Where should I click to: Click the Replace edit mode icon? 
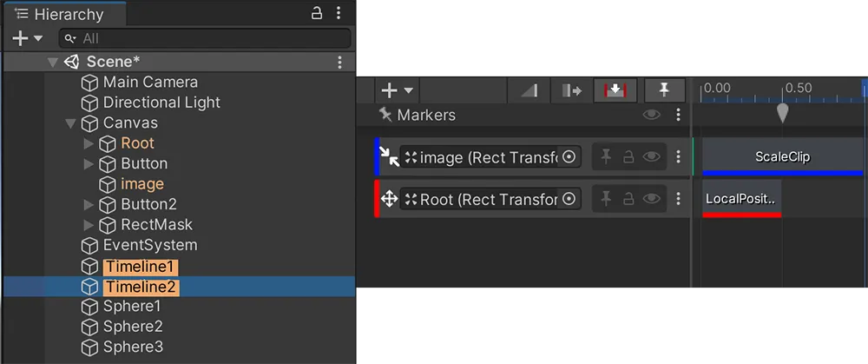[615, 90]
